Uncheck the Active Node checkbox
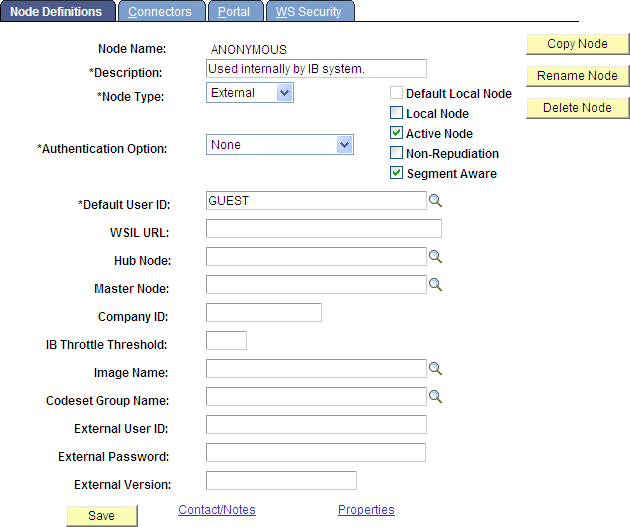630x527 pixels. [397, 134]
